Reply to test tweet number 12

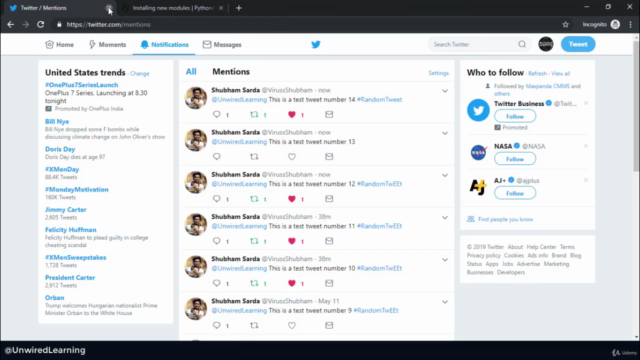pos(217,199)
